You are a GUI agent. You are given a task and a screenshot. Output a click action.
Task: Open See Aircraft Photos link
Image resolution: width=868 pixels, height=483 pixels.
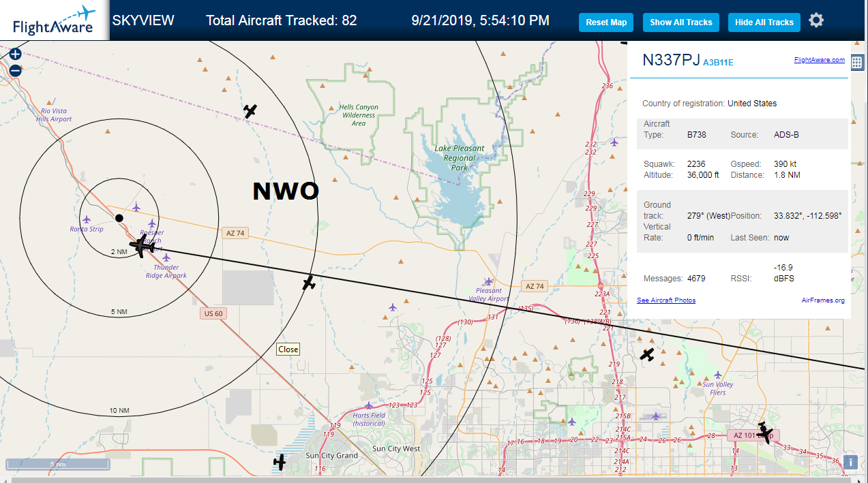666,300
